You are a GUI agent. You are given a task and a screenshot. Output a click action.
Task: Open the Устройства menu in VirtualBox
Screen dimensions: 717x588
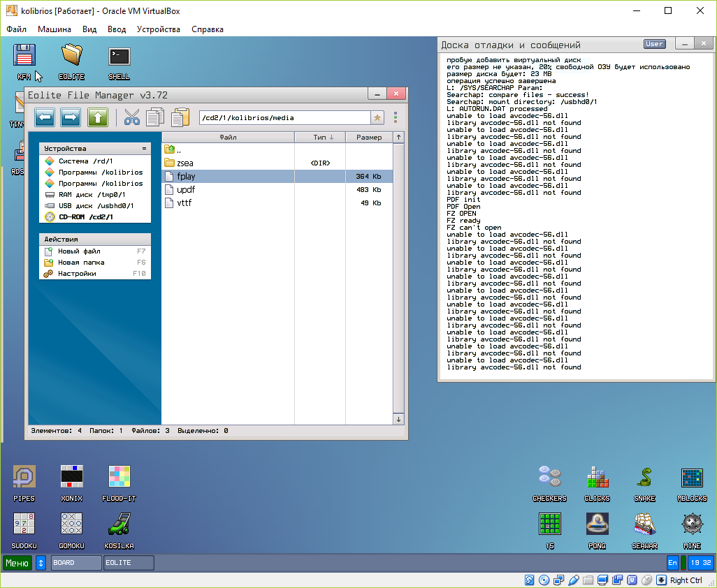(158, 29)
